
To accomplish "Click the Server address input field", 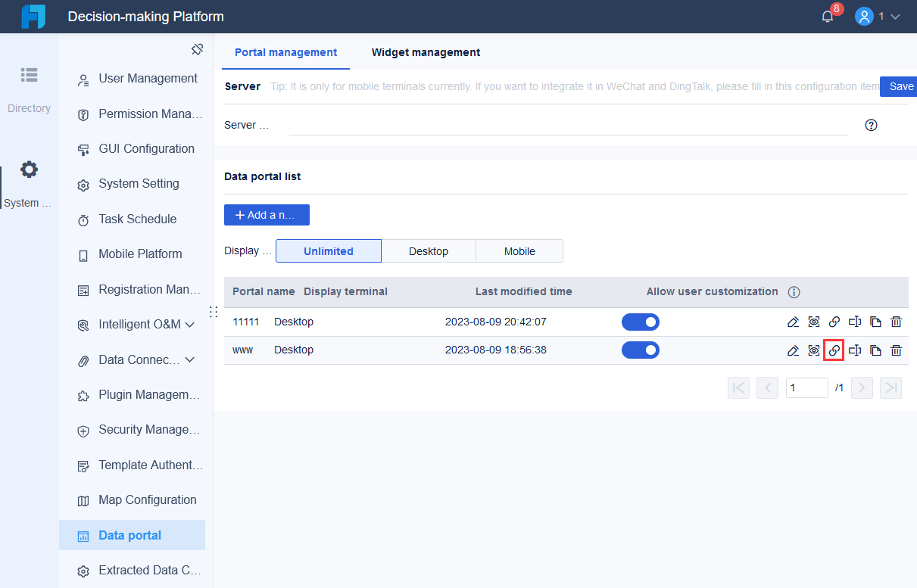I will click(568, 125).
